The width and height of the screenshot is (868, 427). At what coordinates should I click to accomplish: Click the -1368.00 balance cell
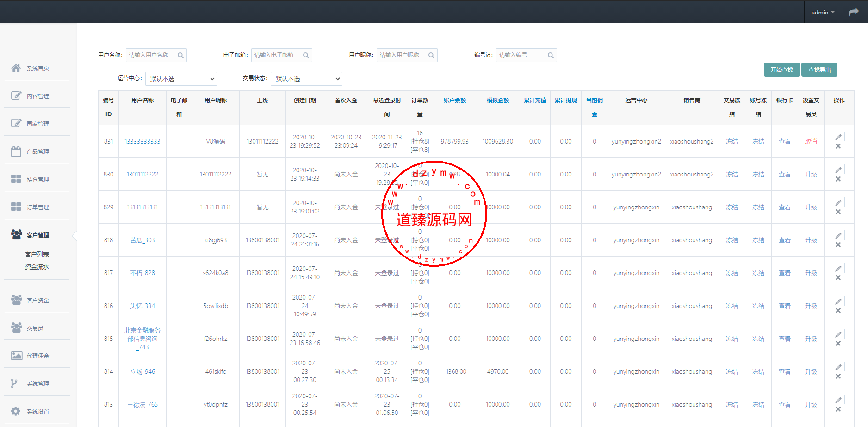pyautogui.click(x=455, y=371)
